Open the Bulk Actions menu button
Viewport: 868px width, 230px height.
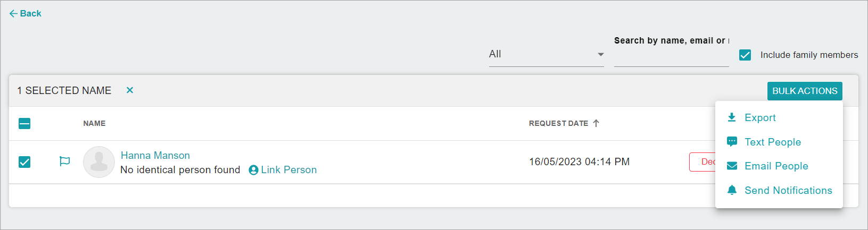[805, 91]
